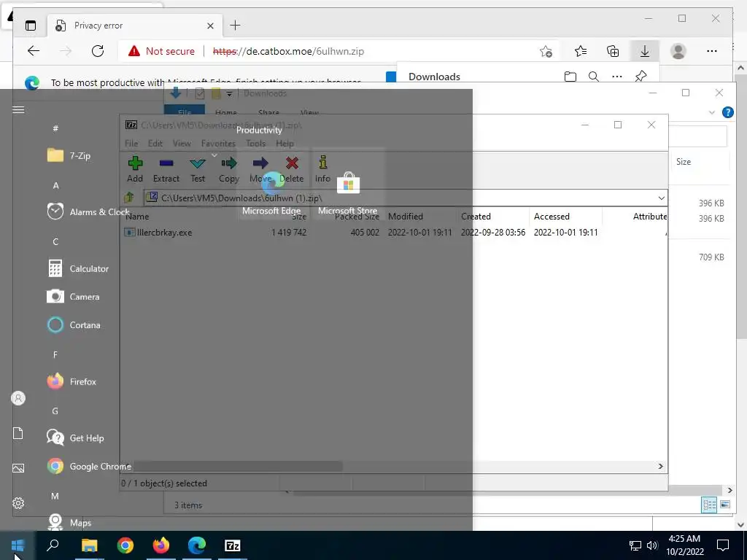747x560 pixels.
Task: Launch Firefox from the Start menu list
Action: tap(71, 381)
